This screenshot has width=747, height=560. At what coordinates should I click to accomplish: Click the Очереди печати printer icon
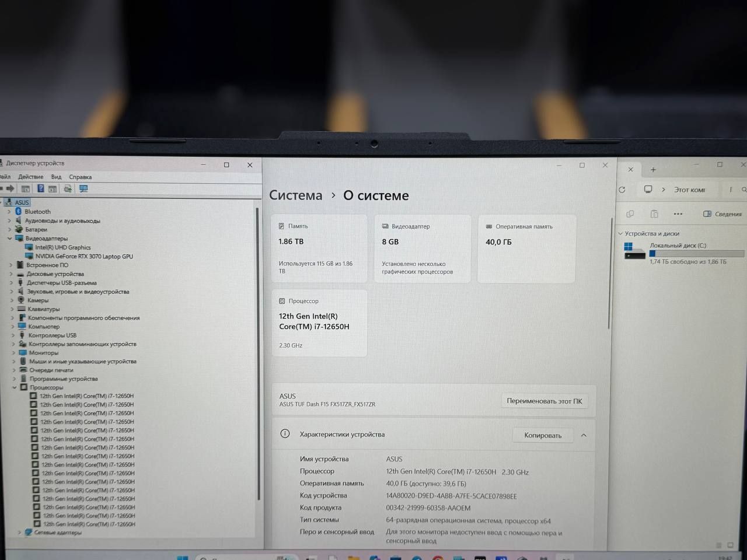click(24, 370)
